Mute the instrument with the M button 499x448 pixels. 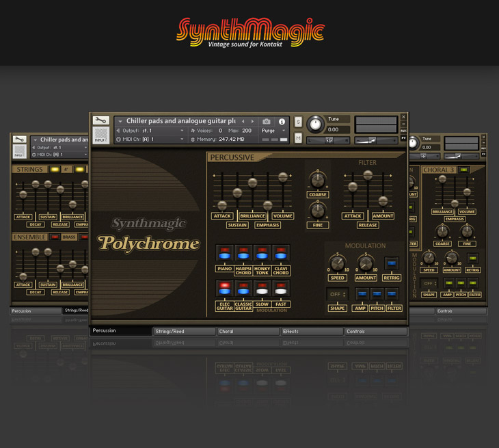pyautogui.click(x=298, y=138)
